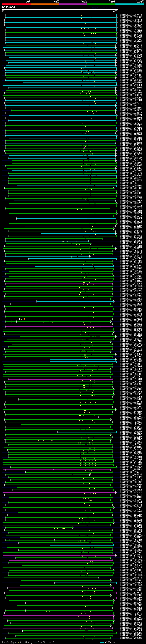Select the UniRef100_Q9MBF3 label
This screenshot has width=146, height=644.
click(x=131, y=67)
